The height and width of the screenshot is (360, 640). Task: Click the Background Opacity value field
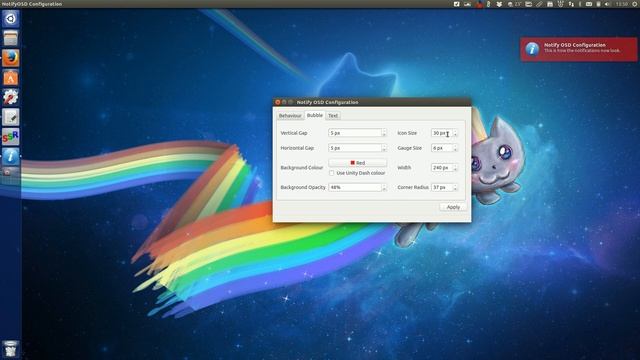(355, 187)
